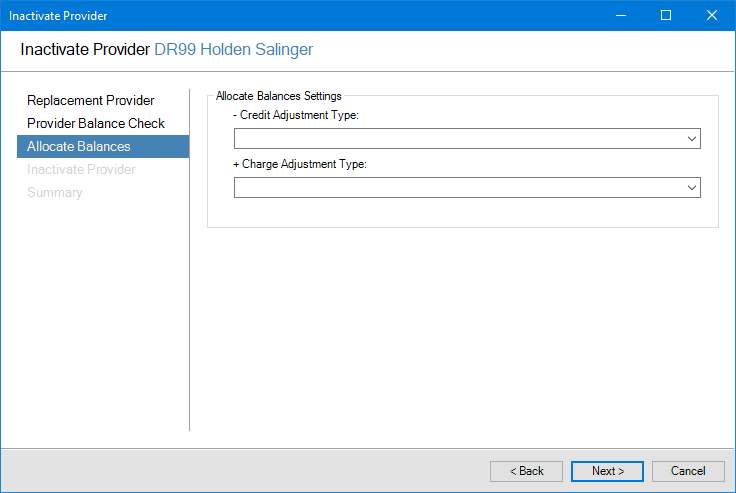This screenshot has width=736, height=493.
Task: Go to the Replacement Provider step
Action: click(91, 100)
